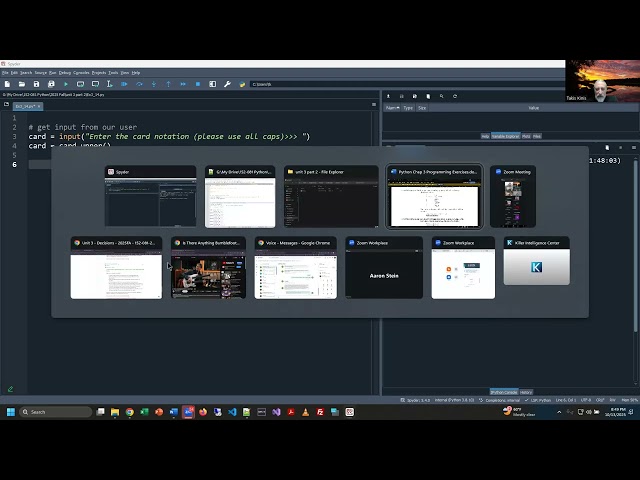Open the View menu
640x480 pixels.
coord(125,73)
